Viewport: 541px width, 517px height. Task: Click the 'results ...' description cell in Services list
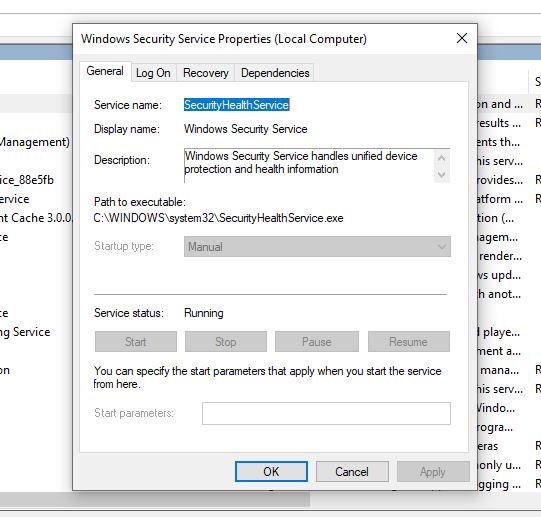click(499, 123)
